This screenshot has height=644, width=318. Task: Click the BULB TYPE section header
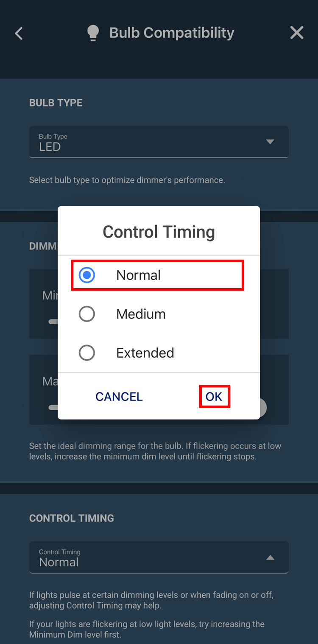pos(56,103)
